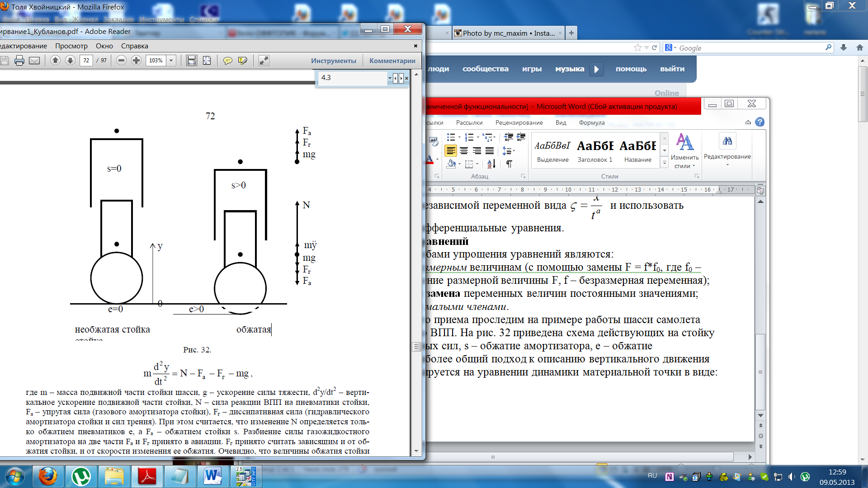Go to previous page in Adobe Reader

point(55,61)
